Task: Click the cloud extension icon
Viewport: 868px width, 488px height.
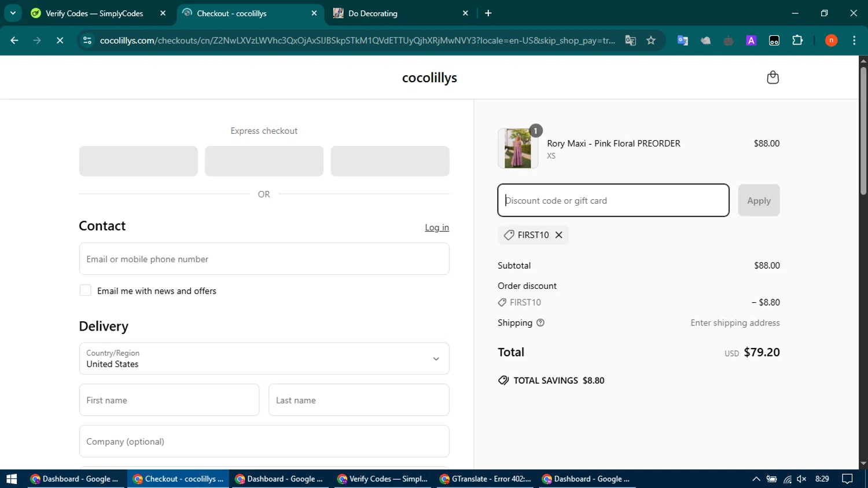Action: [705, 41]
